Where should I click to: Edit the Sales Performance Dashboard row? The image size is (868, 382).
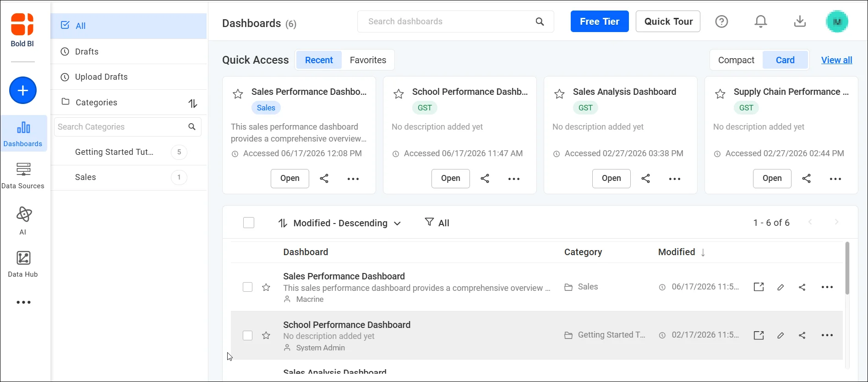coord(781,287)
